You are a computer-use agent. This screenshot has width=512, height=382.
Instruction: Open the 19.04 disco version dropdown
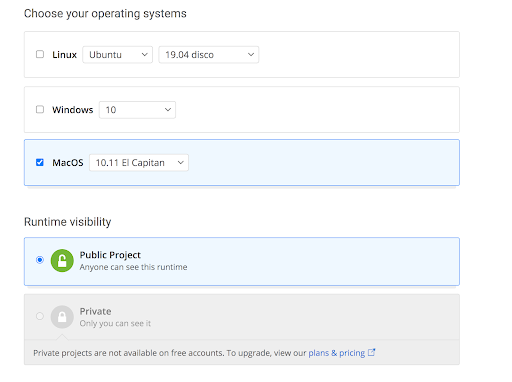point(209,55)
